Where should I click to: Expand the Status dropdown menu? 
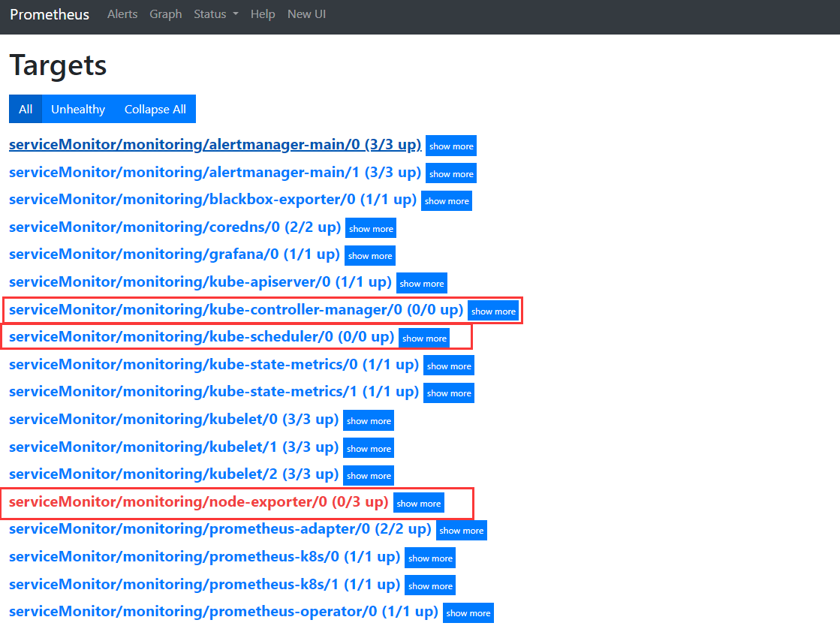pos(216,14)
